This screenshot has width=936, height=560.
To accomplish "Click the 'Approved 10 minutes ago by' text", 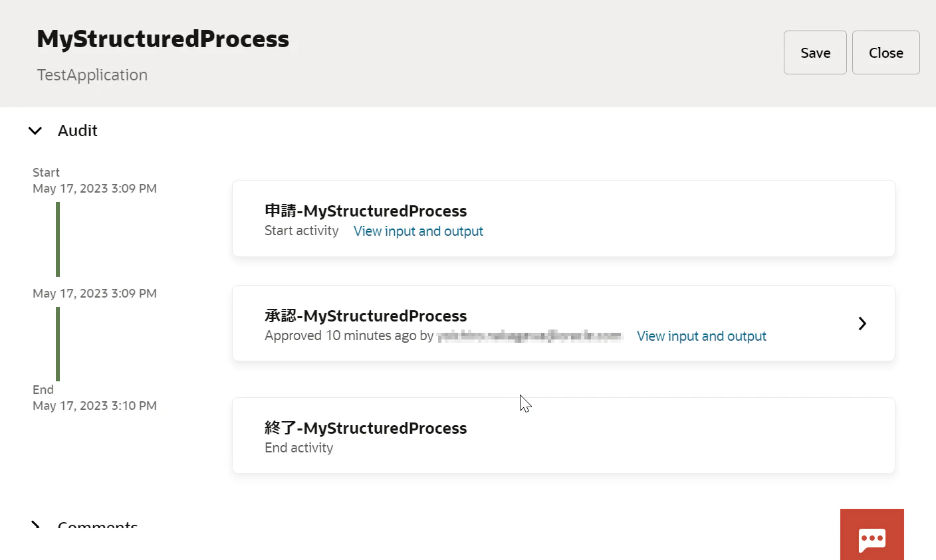I will 349,335.
